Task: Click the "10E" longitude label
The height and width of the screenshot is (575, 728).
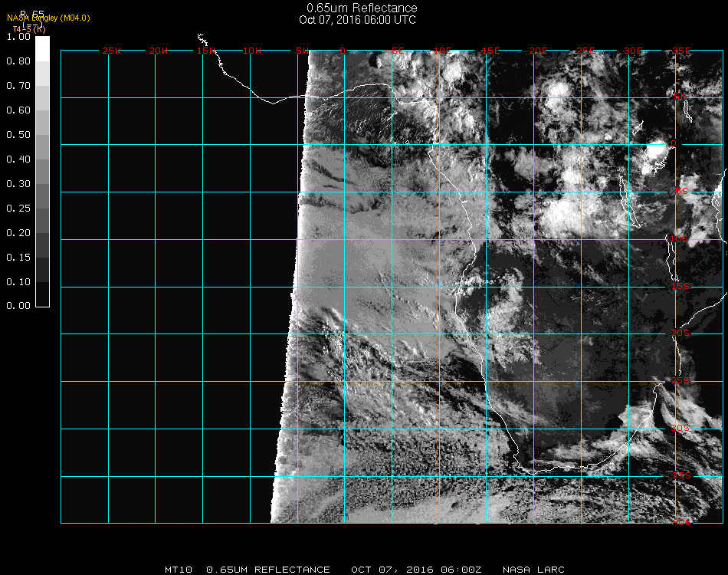Action: [x=443, y=51]
